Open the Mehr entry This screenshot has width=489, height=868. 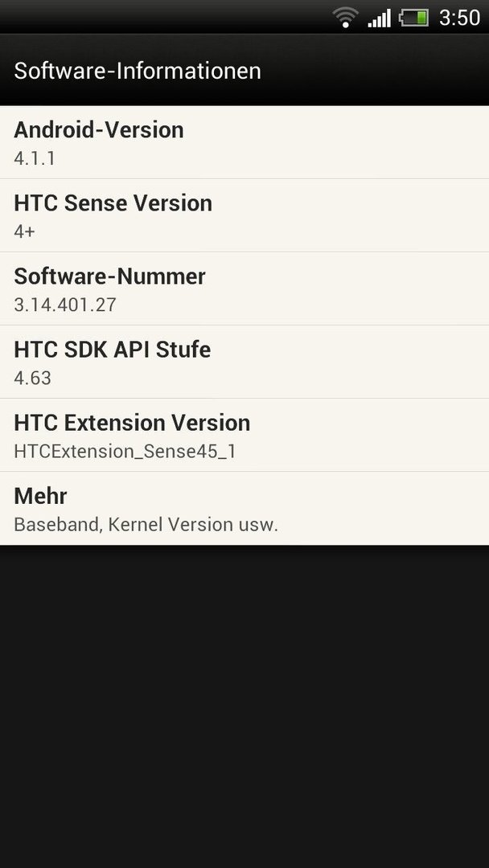pyautogui.click(x=244, y=509)
